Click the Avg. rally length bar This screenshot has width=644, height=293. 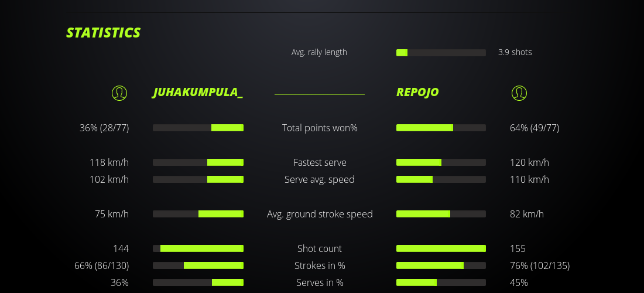coord(441,53)
